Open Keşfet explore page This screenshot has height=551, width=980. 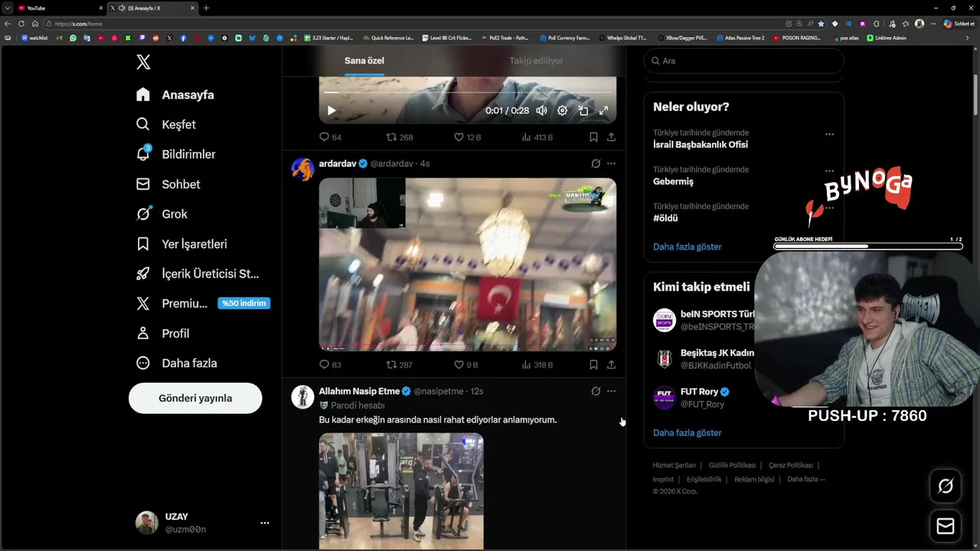click(x=166, y=125)
